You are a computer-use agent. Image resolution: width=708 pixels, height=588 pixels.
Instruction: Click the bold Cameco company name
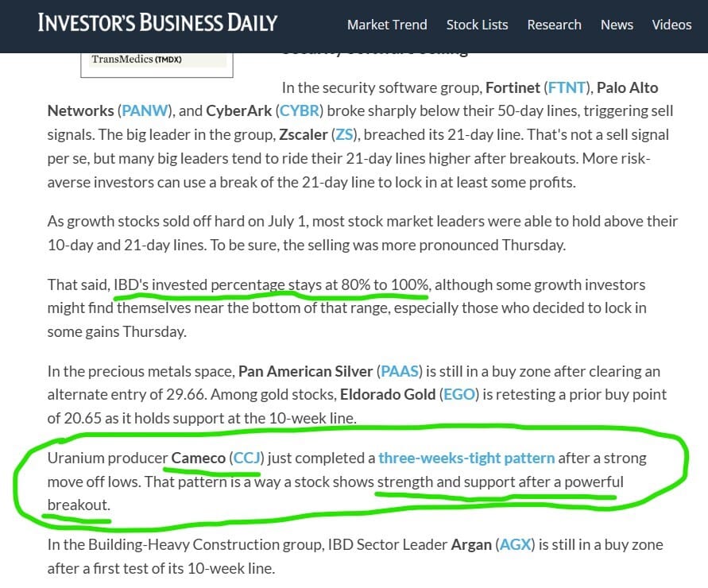[198, 458]
